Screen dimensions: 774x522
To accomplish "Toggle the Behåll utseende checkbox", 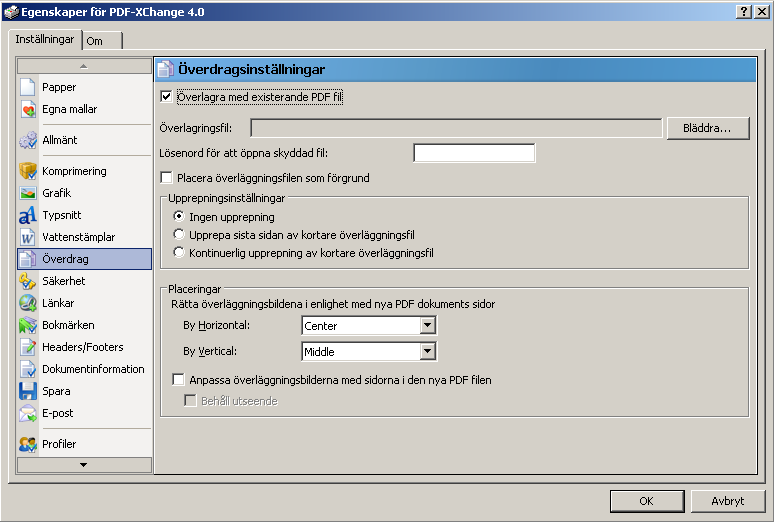I will coord(190,401).
